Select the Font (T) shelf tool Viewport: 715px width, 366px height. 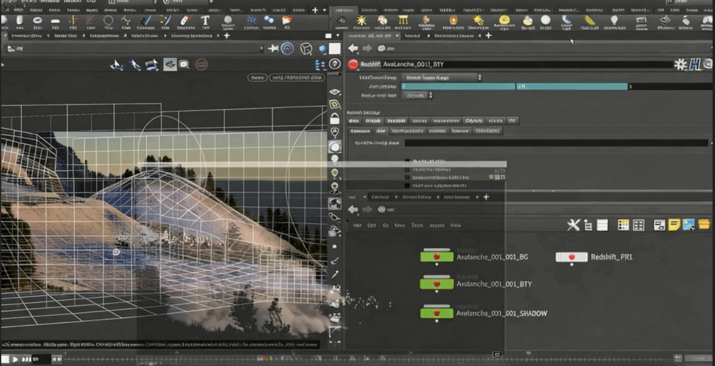(205, 21)
